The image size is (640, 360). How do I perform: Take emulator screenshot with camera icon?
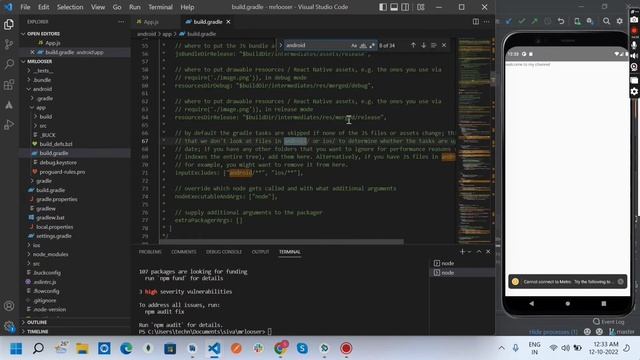tap(634, 20)
